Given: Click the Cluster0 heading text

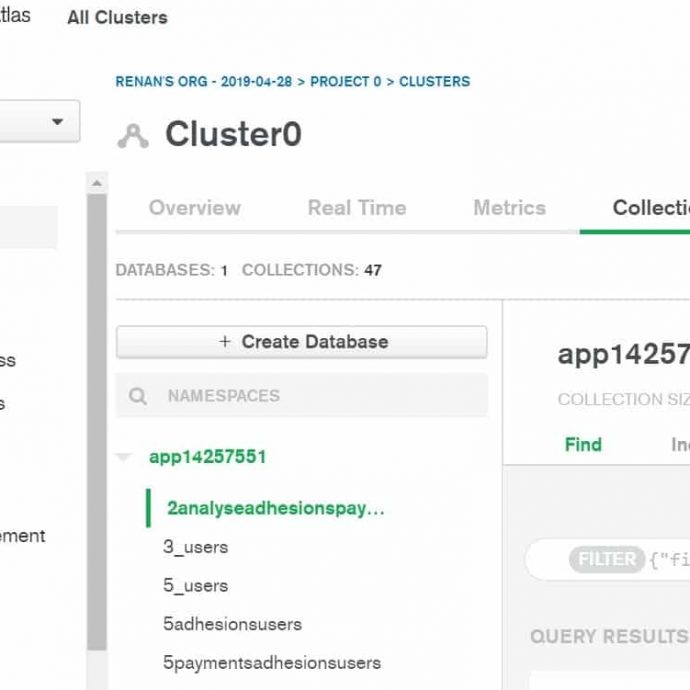Looking at the screenshot, I should pos(234,134).
